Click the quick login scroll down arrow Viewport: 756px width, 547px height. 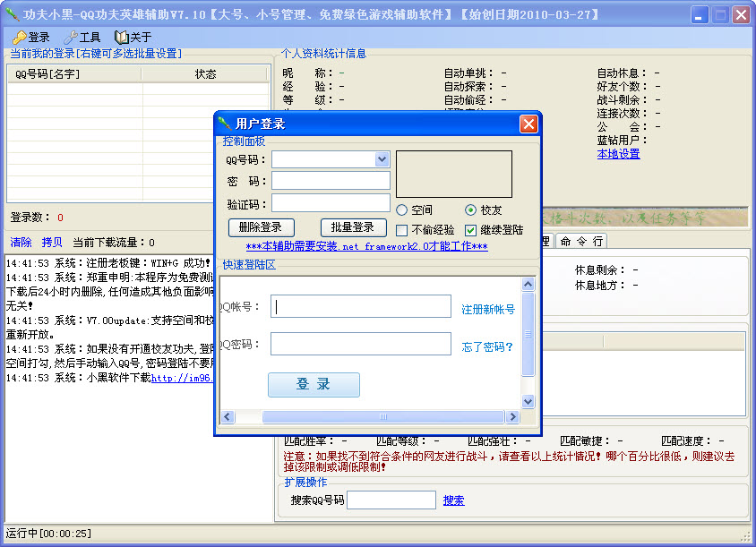tap(528, 401)
